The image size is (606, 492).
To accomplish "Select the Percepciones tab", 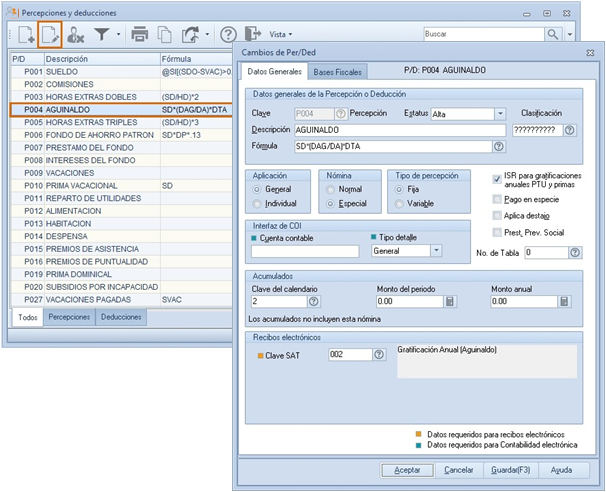I will [x=69, y=317].
